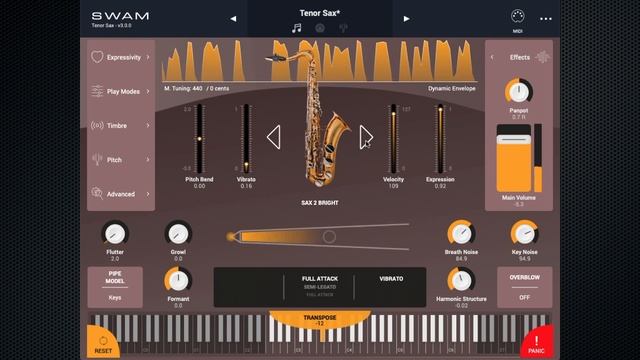640x360 pixels.
Task: Click the breath bar circle handle
Action: [329, 237]
